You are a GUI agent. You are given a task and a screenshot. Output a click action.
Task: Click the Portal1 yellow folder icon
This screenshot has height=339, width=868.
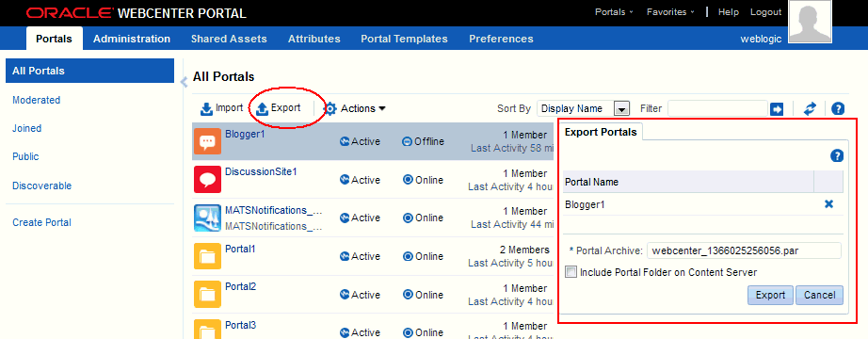[x=208, y=256]
